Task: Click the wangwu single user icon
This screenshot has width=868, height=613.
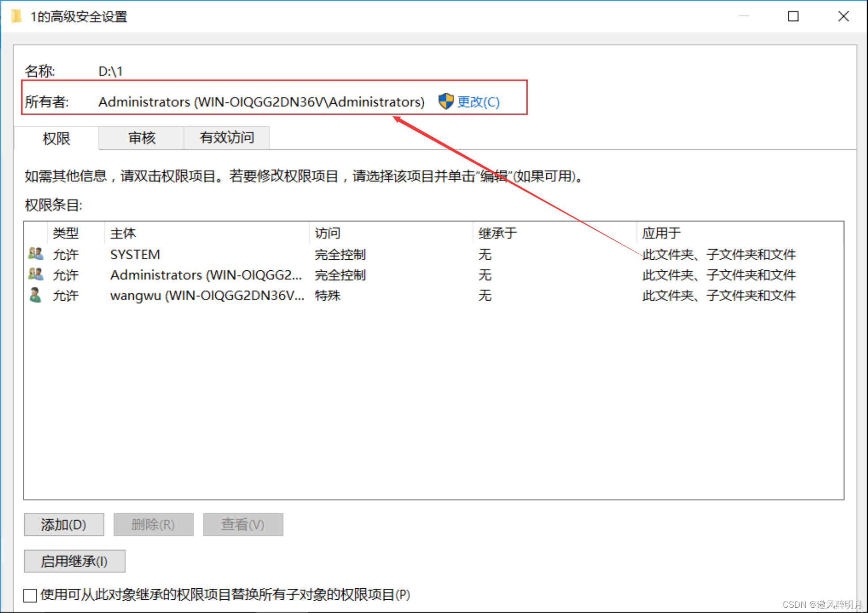Action: 35,295
